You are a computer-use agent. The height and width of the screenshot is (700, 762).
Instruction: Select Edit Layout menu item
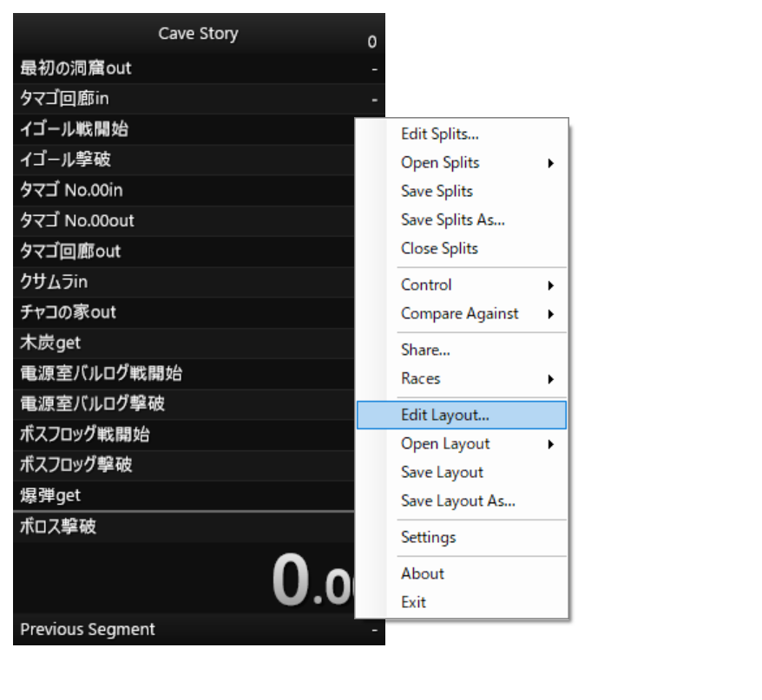tap(462, 415)
